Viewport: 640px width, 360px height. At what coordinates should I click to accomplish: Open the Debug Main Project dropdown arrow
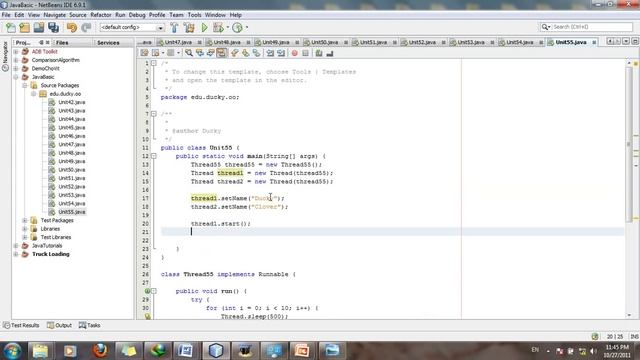click(x=227, y=27)
